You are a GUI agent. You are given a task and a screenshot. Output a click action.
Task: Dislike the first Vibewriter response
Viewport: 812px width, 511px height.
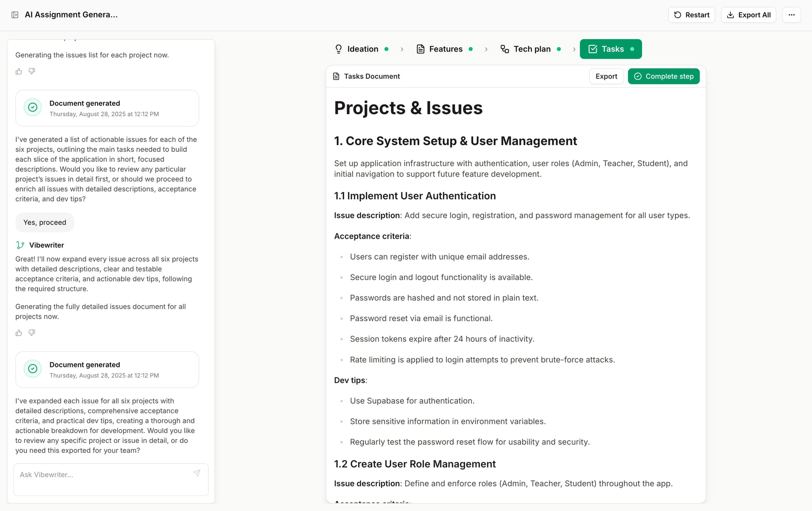point(32,71)
